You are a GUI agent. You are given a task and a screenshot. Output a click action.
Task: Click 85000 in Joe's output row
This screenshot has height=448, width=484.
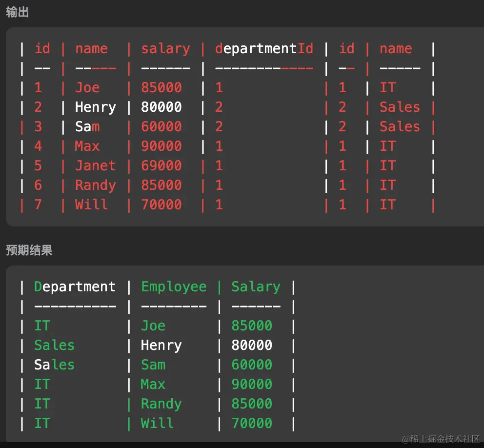161,88
